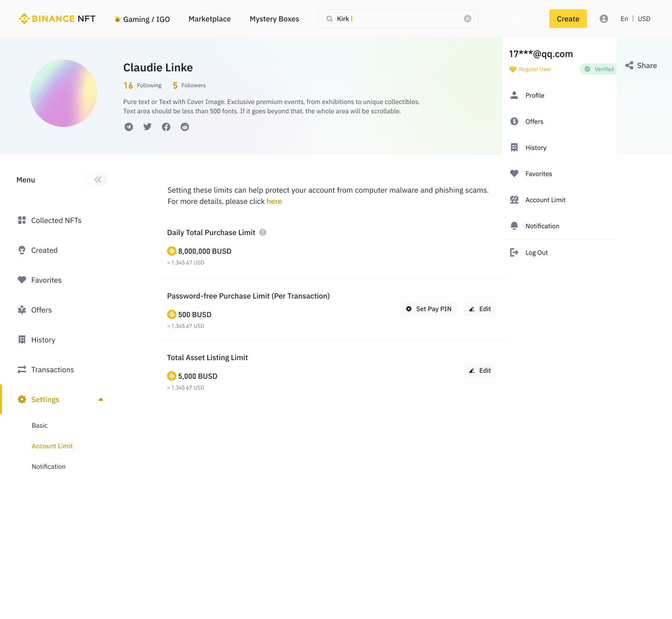The width and height of the screenshot is (672, 619).
Task: Click the sidebar History icon
Action: click(22, 340)
